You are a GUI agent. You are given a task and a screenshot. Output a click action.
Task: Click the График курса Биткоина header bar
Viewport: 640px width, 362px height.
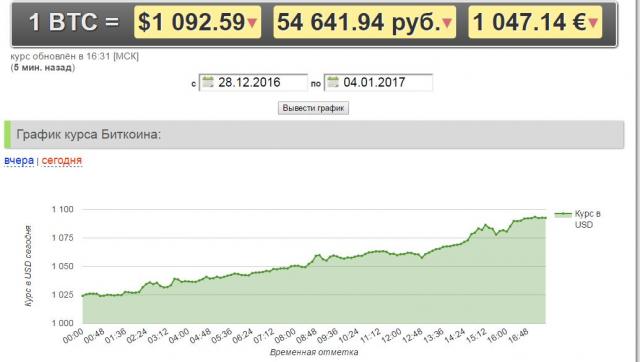pos(314,135)
